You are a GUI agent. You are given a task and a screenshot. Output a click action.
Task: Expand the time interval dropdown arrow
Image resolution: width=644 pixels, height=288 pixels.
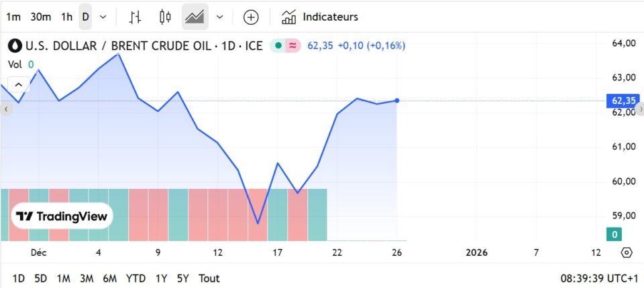pos(103,17)
